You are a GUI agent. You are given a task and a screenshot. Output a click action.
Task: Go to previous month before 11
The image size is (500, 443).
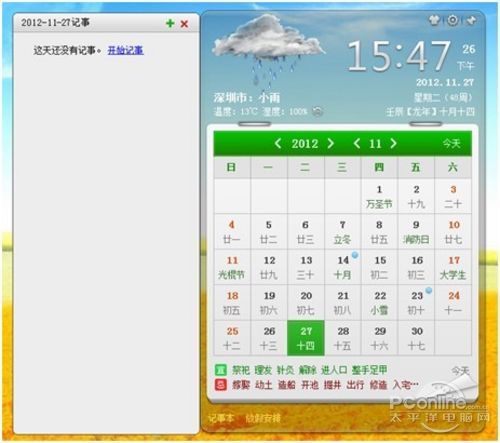pyautogui.click(x=357, y=144)
